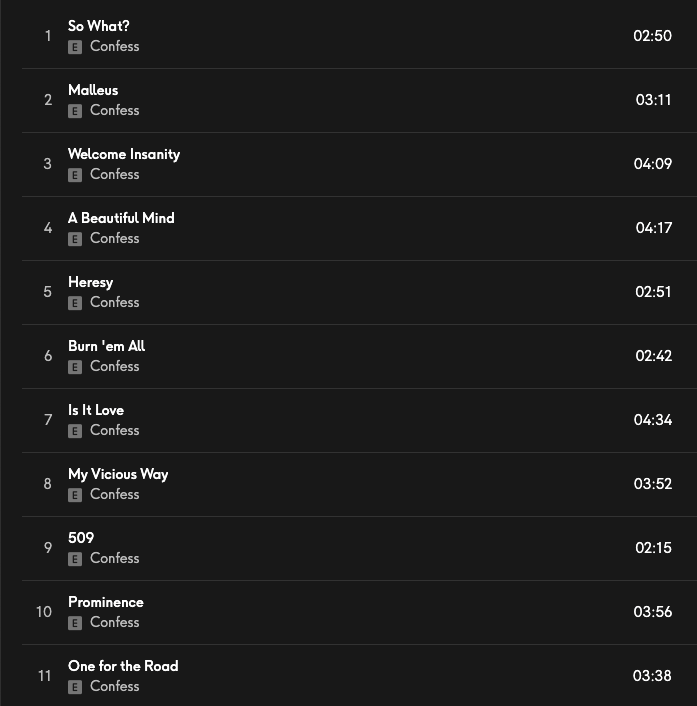Click explicit icon beneath My Vicious Way
The width and height of the screenshot is (697, 706).
75,495
